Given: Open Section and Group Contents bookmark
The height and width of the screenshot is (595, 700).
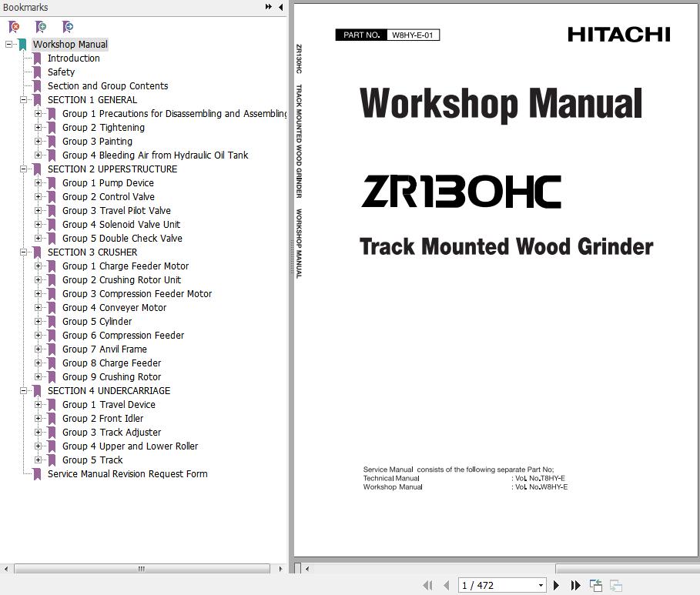Looking at the screenshot, I should click(x=108, y=85).
